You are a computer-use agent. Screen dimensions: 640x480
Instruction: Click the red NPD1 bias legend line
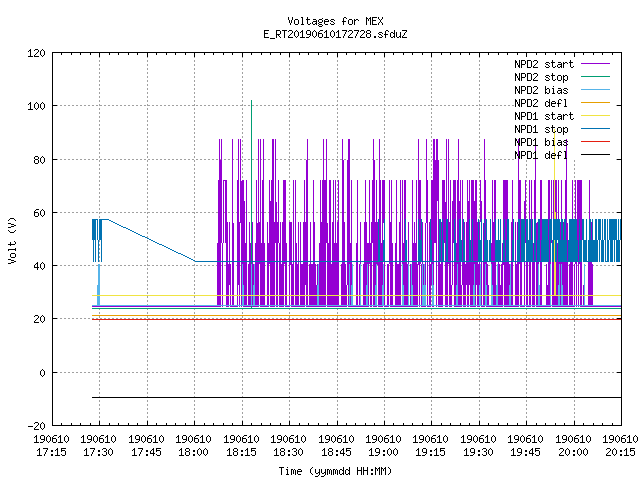coord(595,142)
